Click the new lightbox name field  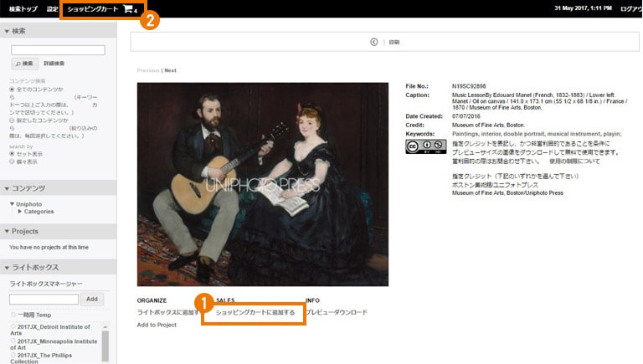point(44,300)
